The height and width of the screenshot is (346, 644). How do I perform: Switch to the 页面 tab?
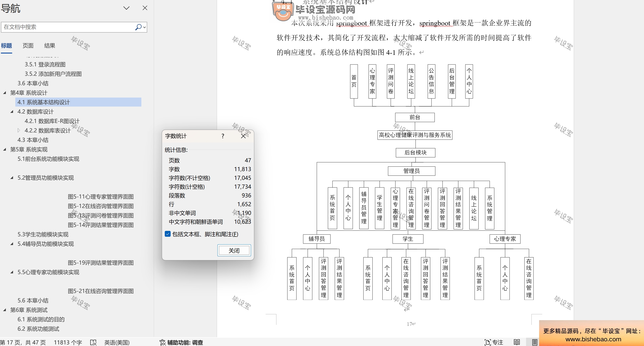(x=28, y=46)
